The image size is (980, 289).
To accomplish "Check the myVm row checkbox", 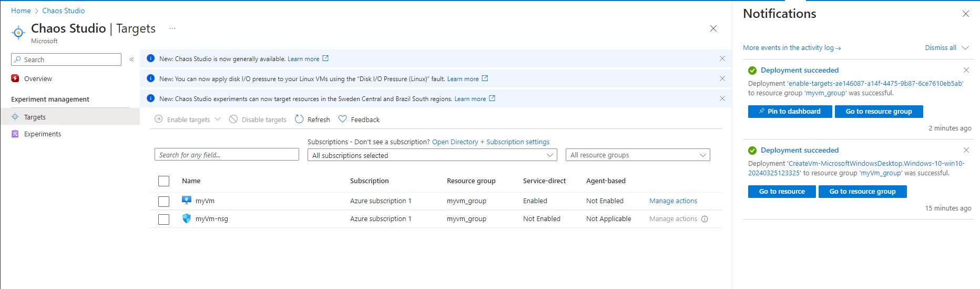I will coord(164,201).
